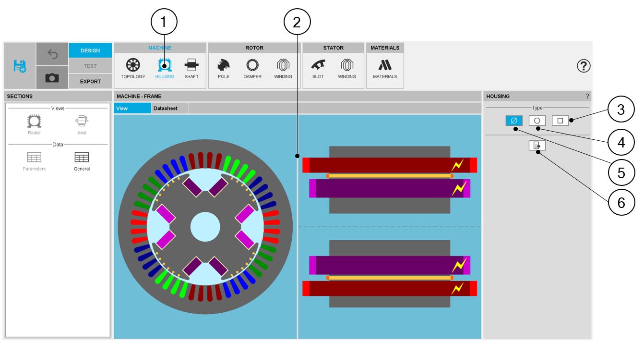Choose the circular housing type
The image size is (644, 343).
pyautogui.click(x=537, y=121)
